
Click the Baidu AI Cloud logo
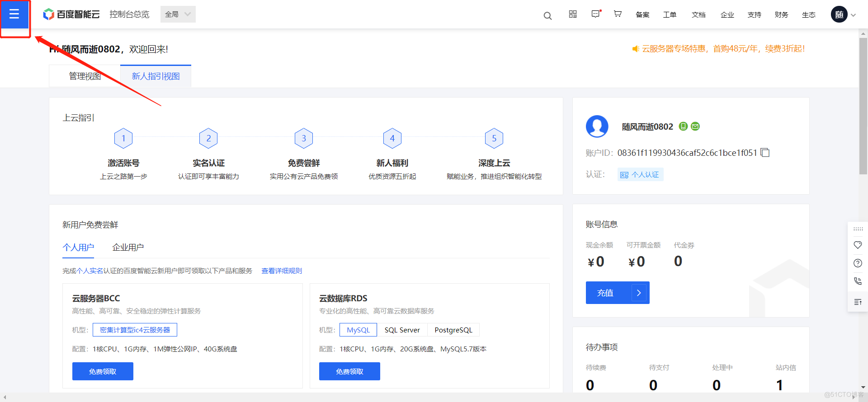(x=71, y=14)
